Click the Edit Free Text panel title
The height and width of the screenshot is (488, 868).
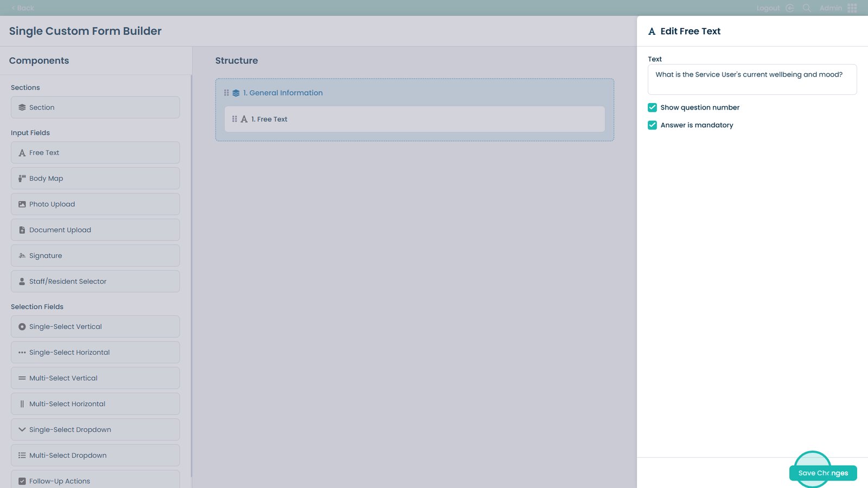[x=691, y=31]
